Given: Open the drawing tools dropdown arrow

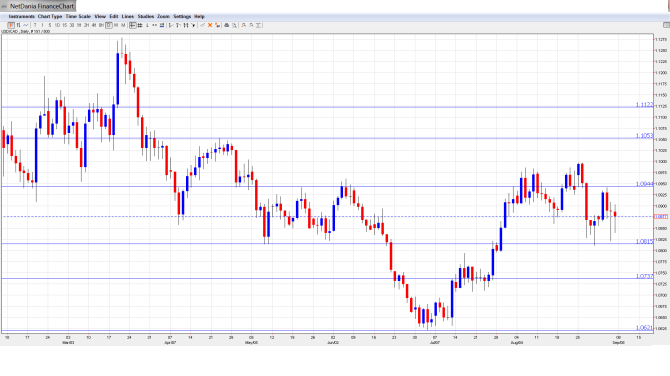Looking at the screenshot, I should click(193, 25).
